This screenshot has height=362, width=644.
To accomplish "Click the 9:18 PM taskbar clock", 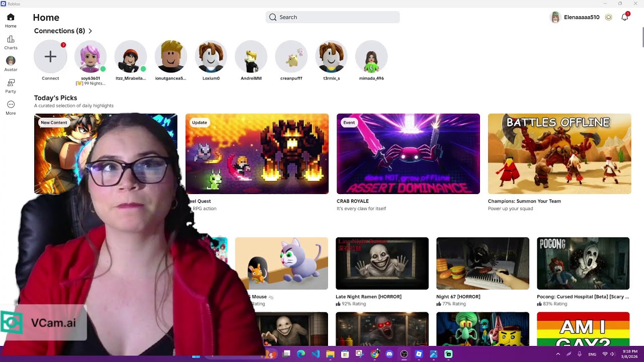I will coord(630,351).
